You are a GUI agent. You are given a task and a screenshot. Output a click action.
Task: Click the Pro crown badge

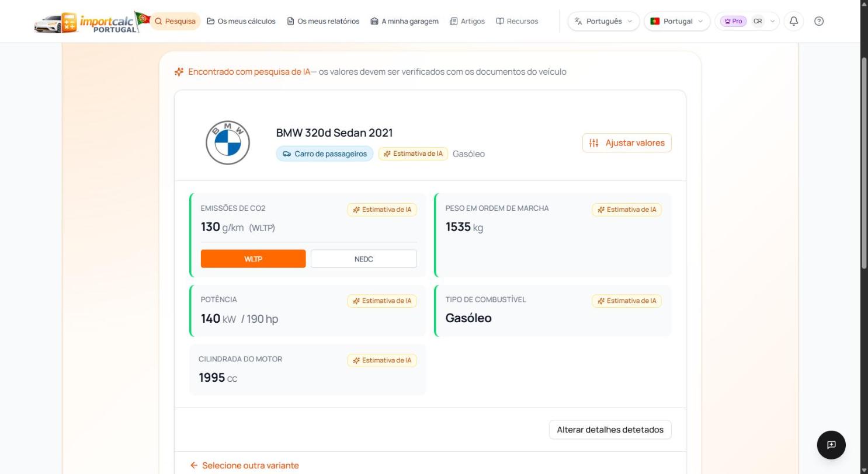(733, 21)
